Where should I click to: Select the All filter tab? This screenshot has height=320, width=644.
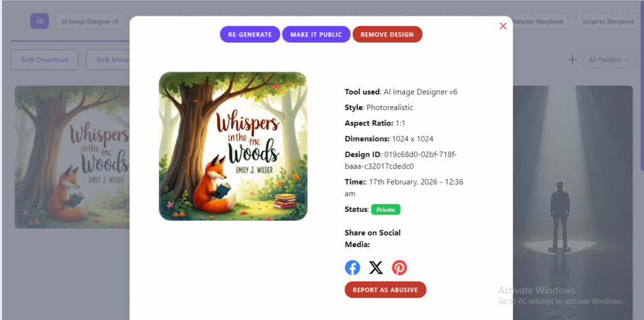point(40,21)
